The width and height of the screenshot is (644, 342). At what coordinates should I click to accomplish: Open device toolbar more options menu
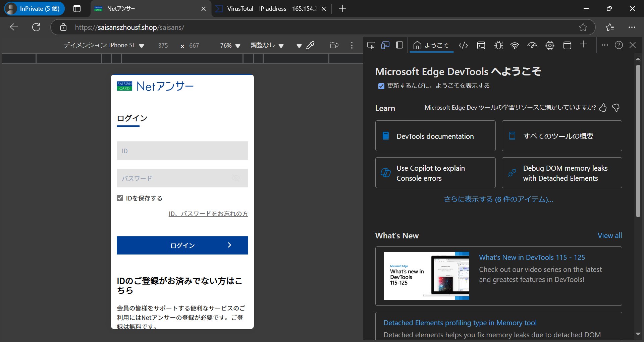352,45
